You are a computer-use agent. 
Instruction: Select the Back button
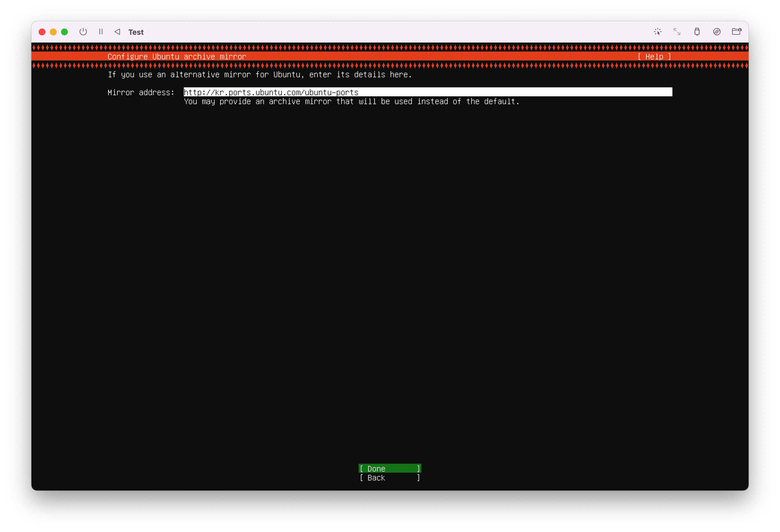389,478
